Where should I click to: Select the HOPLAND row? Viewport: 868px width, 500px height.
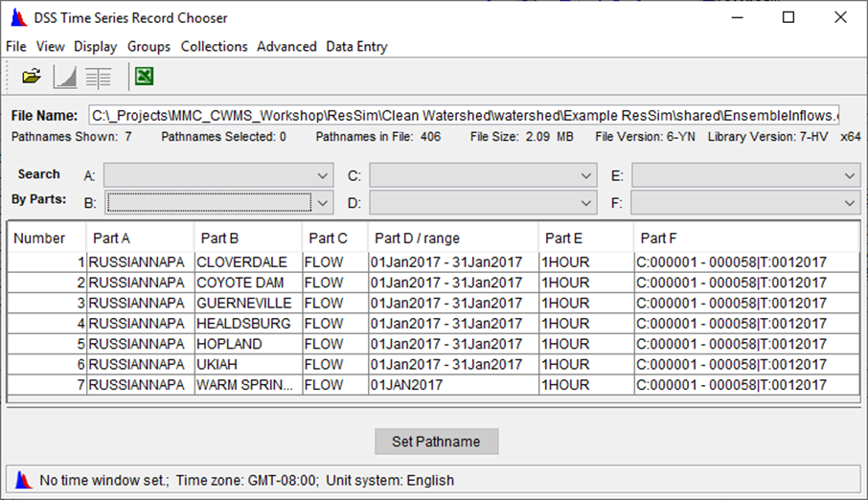point(433,344)
